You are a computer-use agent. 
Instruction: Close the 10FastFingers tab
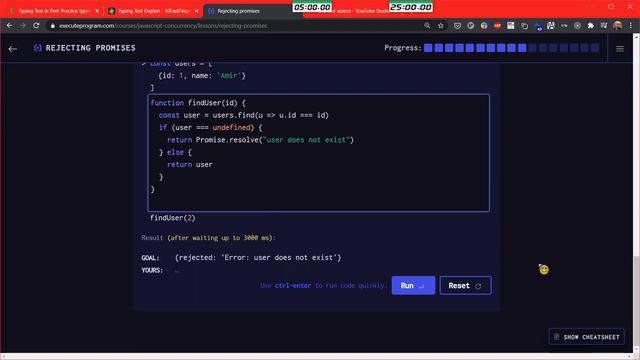click(196, 11)
